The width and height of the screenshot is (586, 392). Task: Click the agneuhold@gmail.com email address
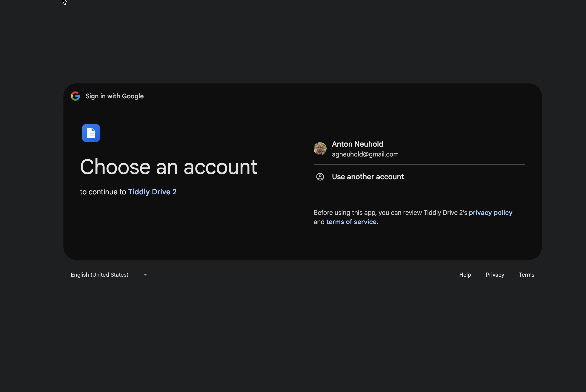point(365,154)
